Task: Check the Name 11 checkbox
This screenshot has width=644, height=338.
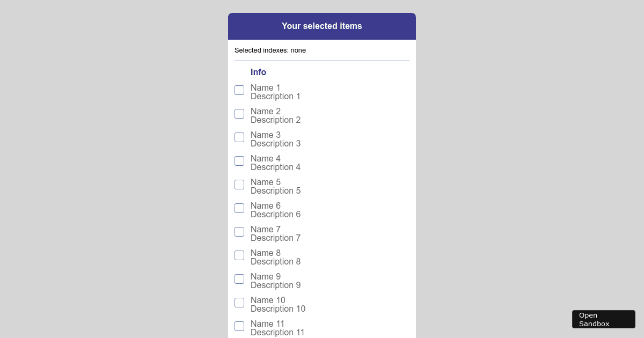Action: point(239,326)
